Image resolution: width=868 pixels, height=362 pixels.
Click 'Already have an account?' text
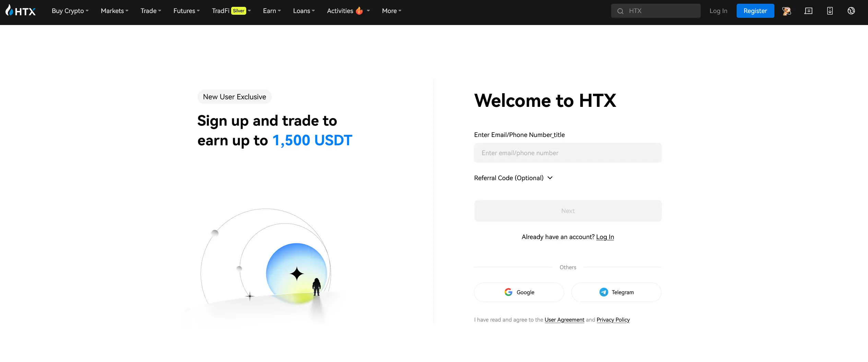click(558, 237)
